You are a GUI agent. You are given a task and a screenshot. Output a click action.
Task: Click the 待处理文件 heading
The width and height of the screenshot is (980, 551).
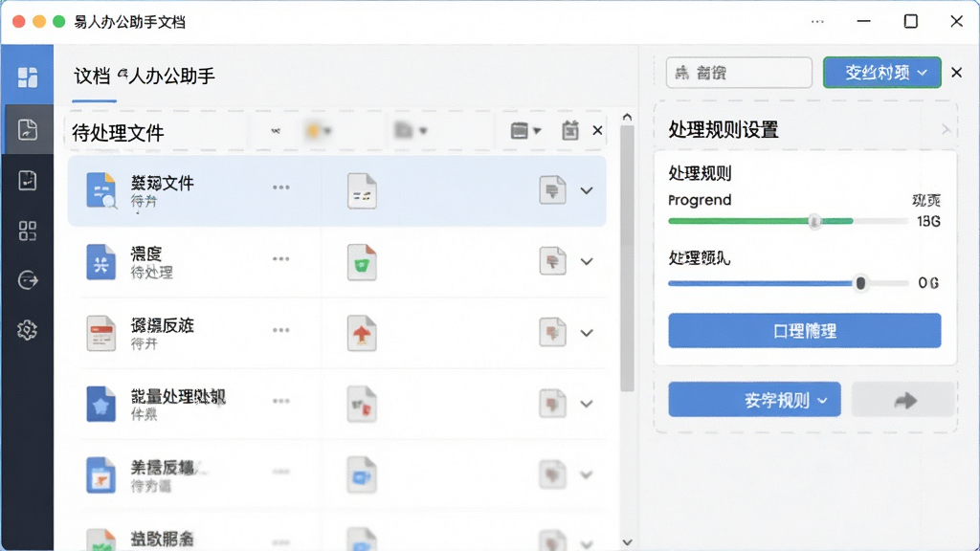coord(118,132)
